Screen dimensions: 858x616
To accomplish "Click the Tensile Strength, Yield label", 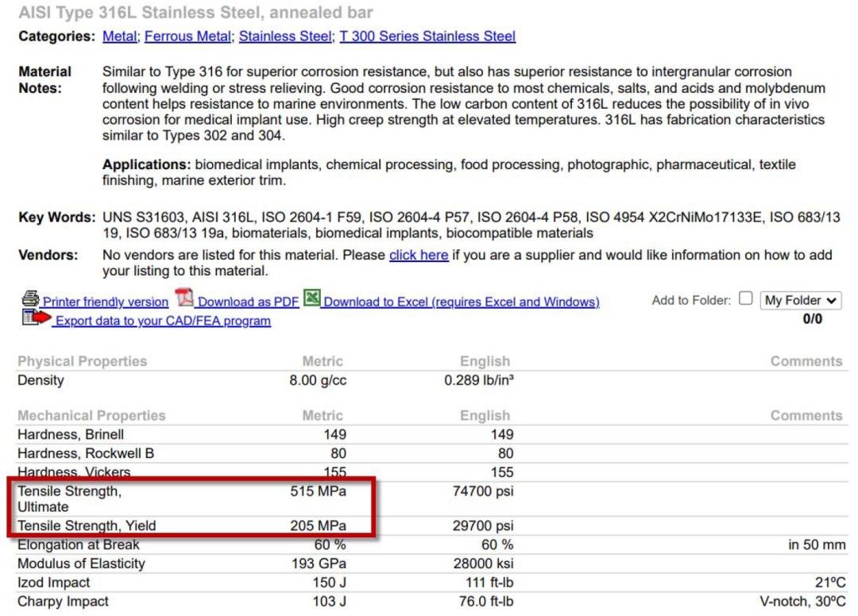I will (87, 526).
